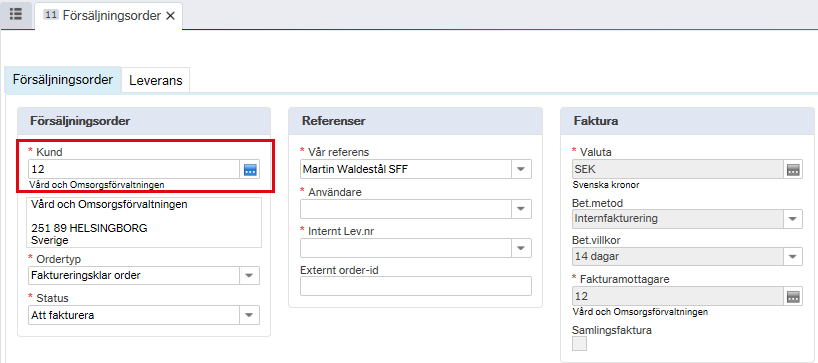Open the Bet.villkor dropdown arrow
Image resolution: width=818 pixels, height=363 pixels.
[x=792, y=256]
